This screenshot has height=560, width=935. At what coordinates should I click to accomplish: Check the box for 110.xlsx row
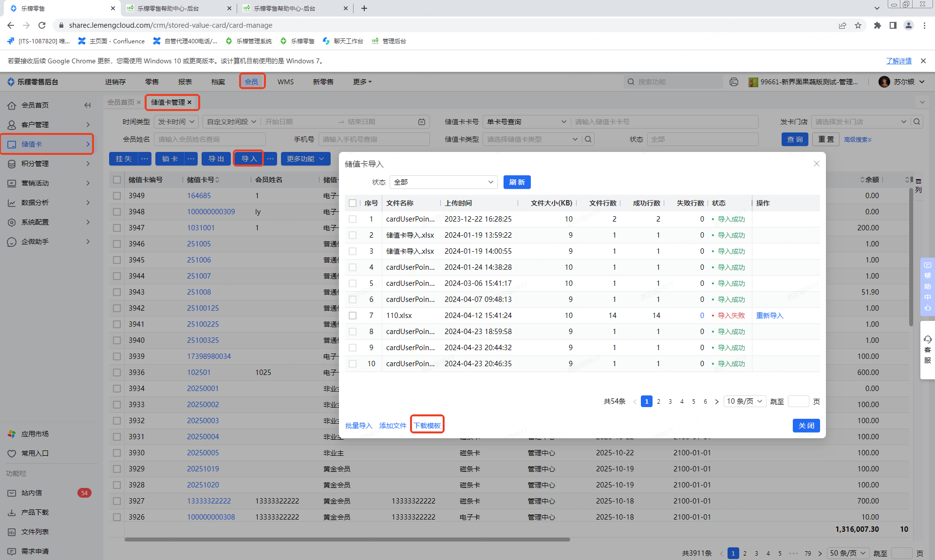(353, 316)
